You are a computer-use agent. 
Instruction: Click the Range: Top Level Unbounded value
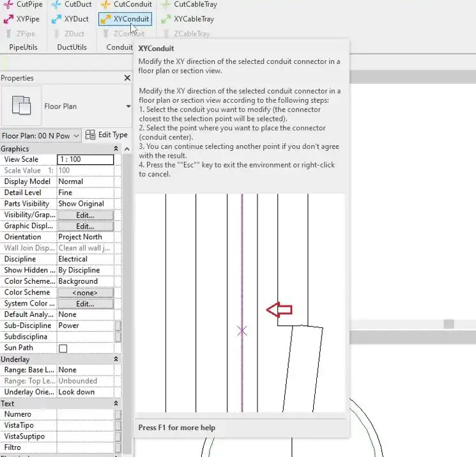(x=86, y=381)
